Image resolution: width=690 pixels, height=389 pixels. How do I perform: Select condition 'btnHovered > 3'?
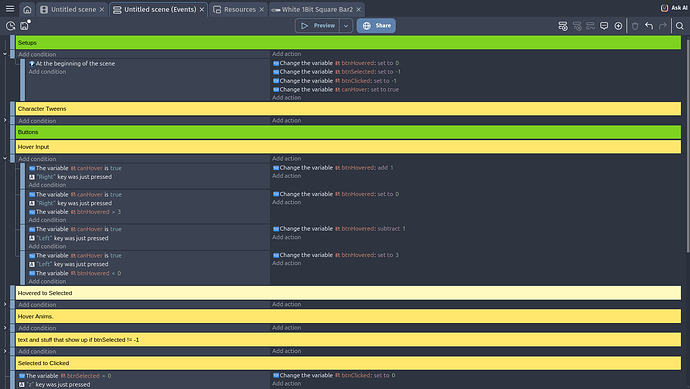pos(75,212)
